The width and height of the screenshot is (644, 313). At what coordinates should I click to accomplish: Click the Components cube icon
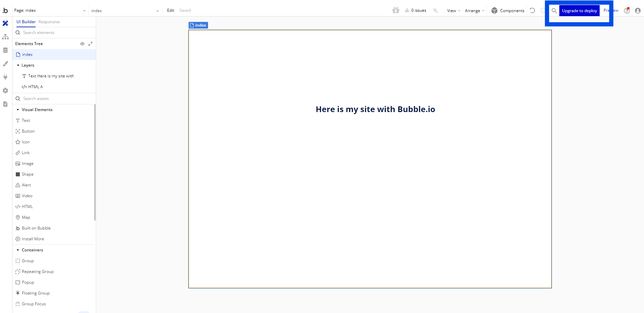click(x=494, y=10)
